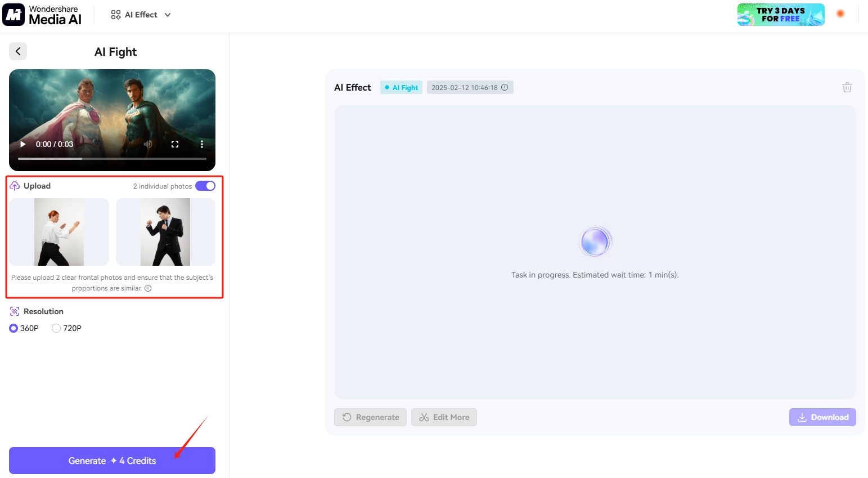Go back using the left arrow button
This screenshot has width=868, height=478.
(18, 51)
